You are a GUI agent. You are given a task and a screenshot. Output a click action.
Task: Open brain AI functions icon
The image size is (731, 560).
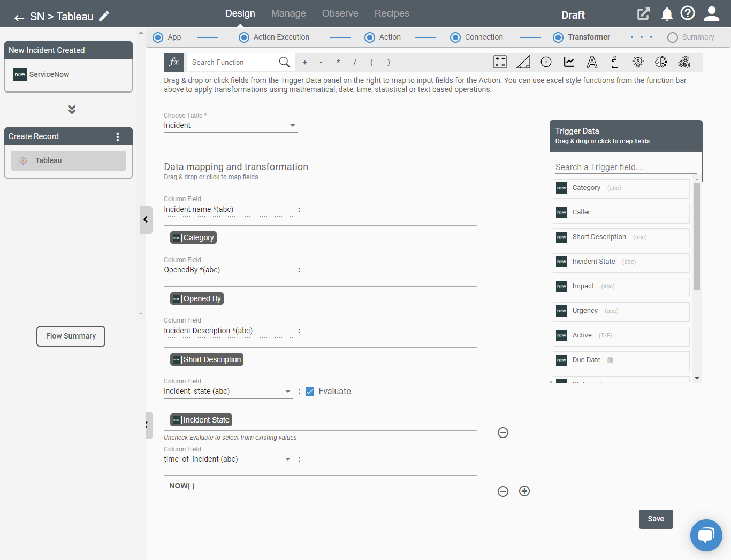661,62
